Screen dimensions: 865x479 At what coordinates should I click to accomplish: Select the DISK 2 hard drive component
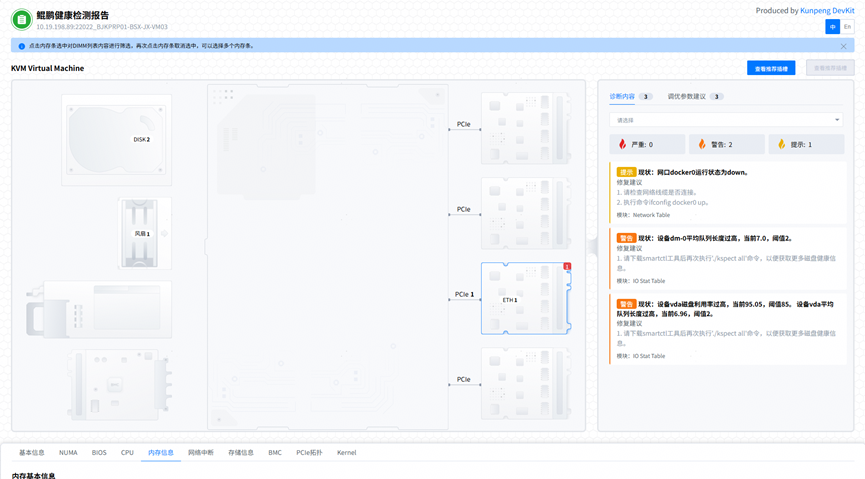coord(117,140)
